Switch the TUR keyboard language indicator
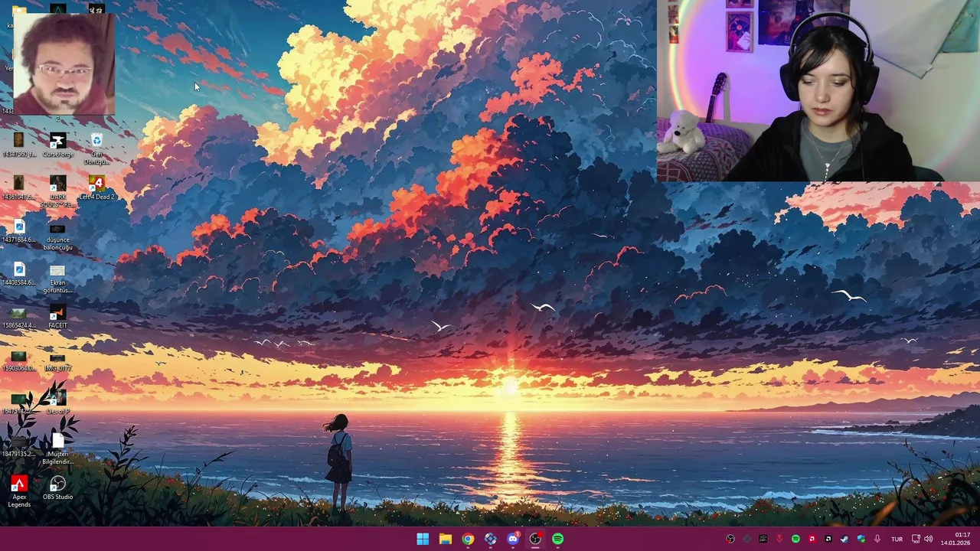This screenshot has height=551, width=980. 897,539
